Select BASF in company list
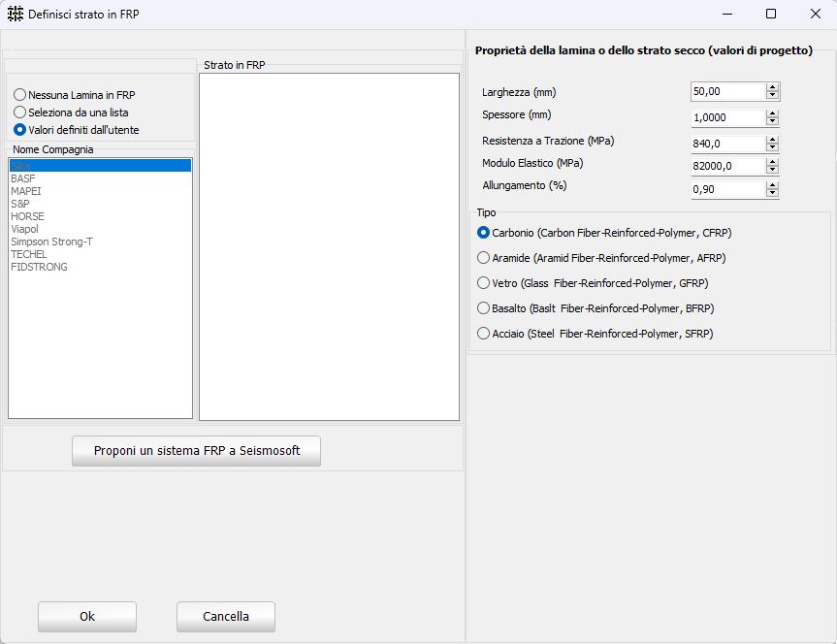837x644 pixels. (x=100, y=178)
